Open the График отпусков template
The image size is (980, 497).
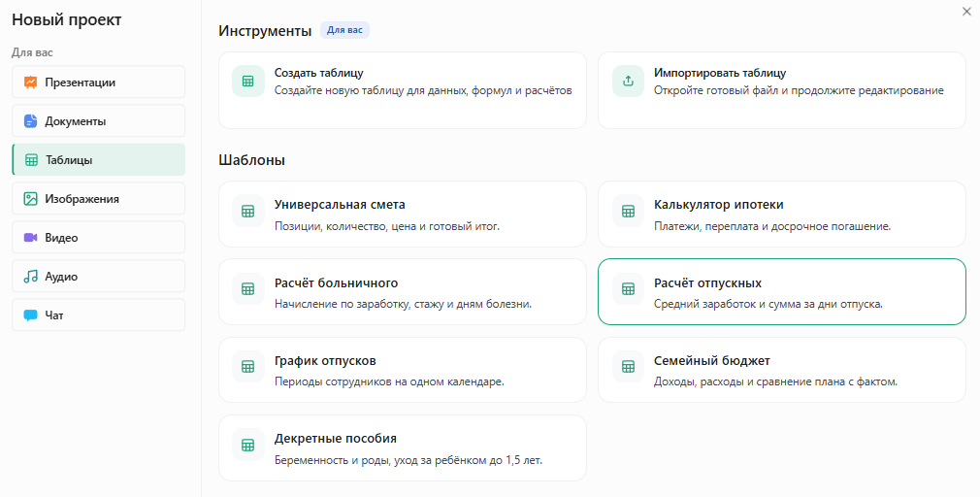403,370
